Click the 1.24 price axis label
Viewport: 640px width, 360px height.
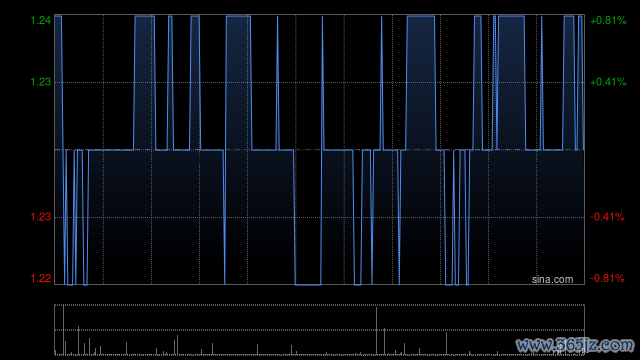[41, 20]
